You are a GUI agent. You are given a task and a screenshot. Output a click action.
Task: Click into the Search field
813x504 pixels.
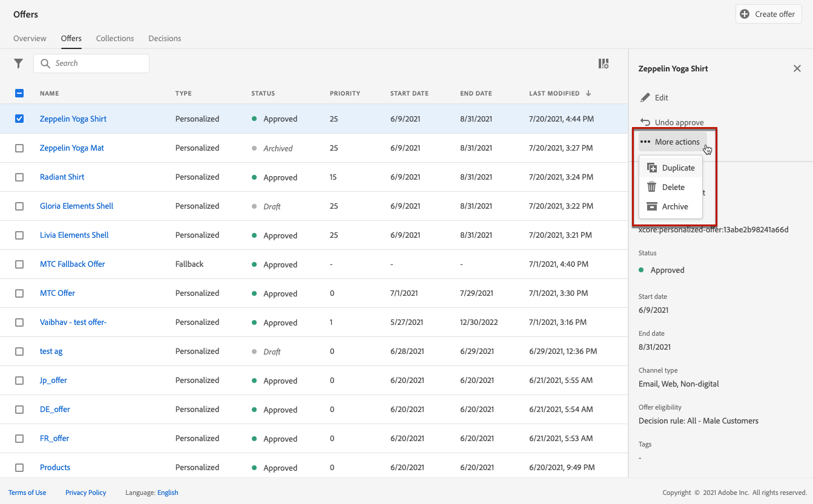(x=97, y=64)
